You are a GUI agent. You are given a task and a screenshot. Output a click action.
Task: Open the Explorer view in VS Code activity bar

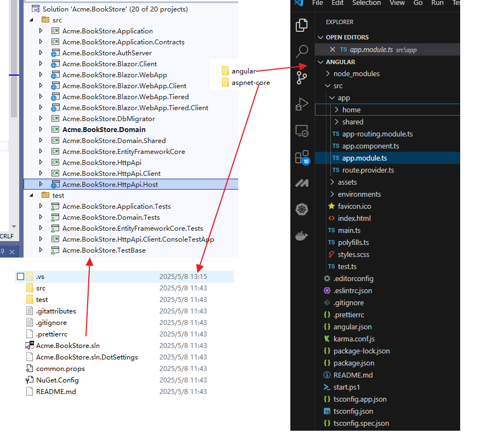click(x=301, y=25)
